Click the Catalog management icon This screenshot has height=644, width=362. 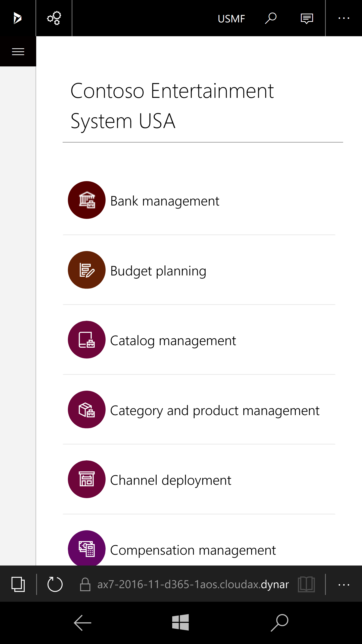(x=87, y=340)
